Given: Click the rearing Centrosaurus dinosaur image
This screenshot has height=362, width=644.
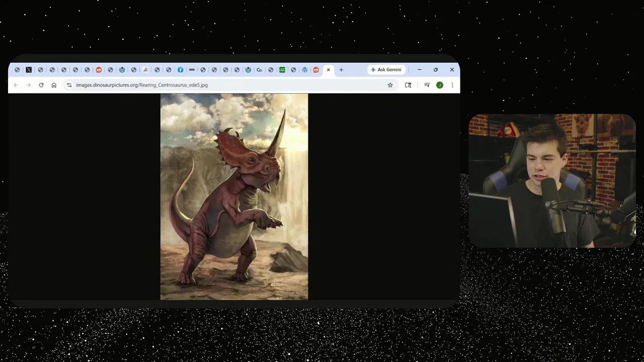Looking at the screenshot, I should click(x=234, y=197).
